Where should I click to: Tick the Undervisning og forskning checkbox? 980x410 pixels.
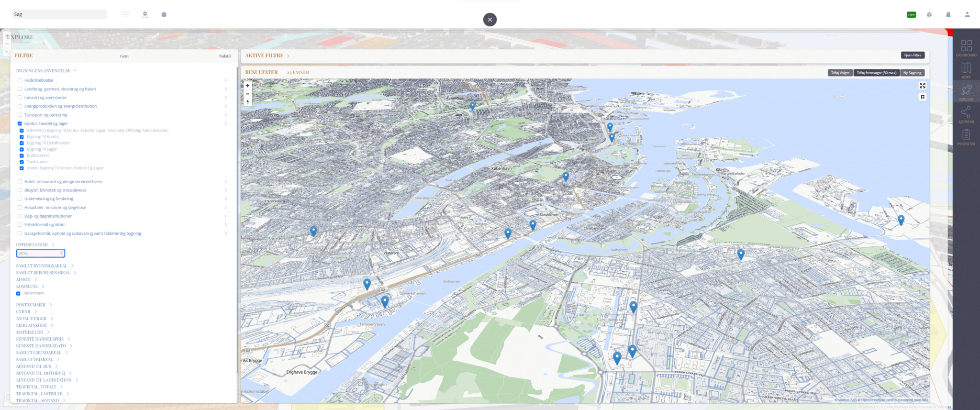click(x=20, y=199)
